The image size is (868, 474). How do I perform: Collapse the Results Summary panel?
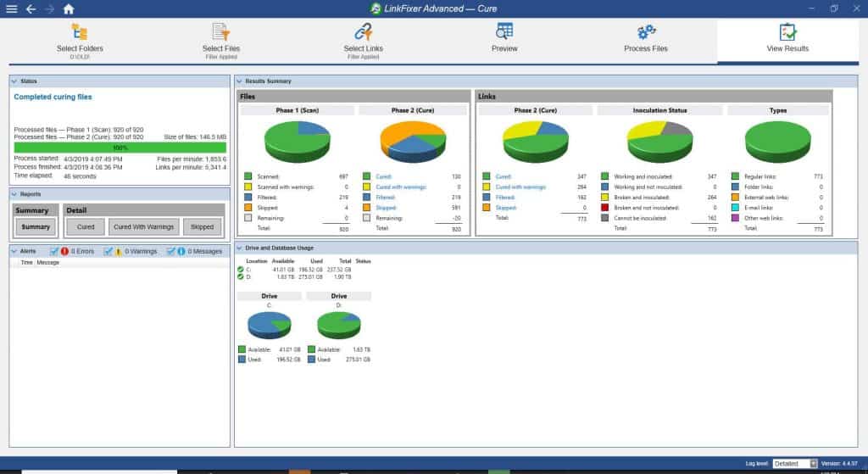(x=239, y=81)
